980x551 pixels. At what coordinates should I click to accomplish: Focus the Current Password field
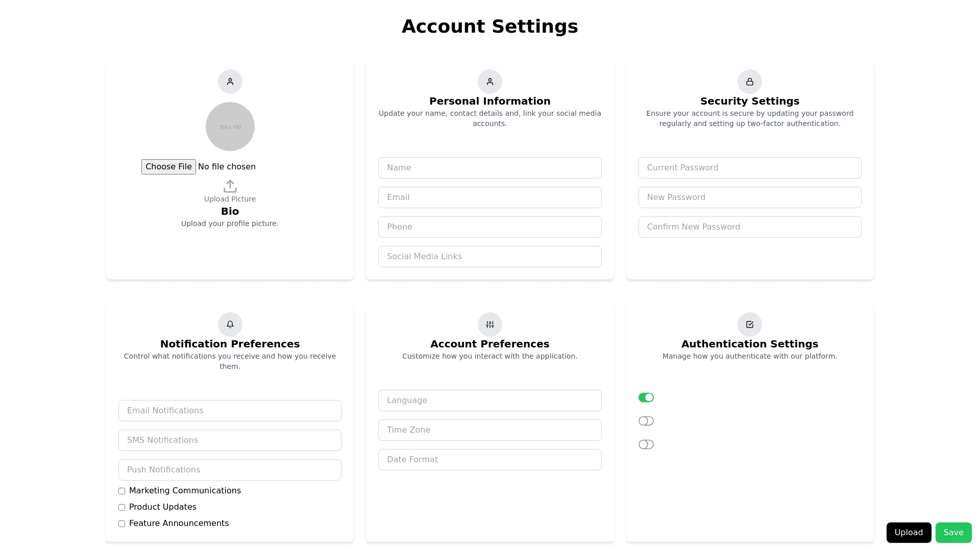[x=749, y=168]
